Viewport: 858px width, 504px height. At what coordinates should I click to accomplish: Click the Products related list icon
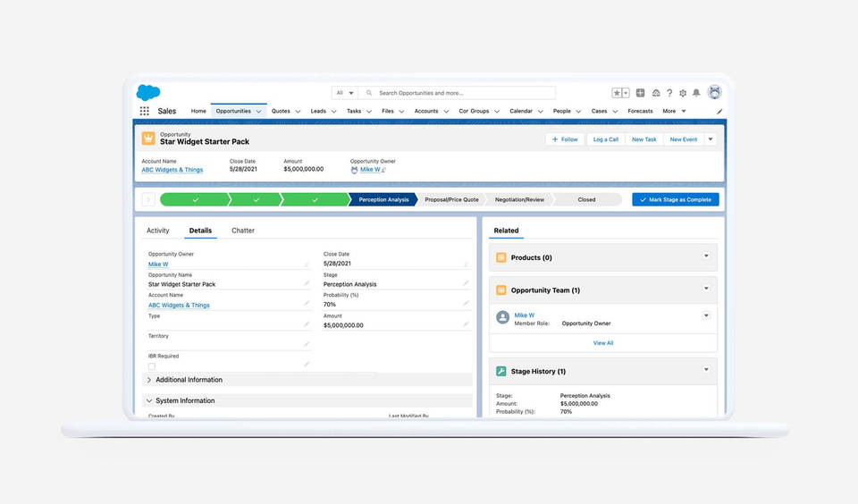(500, 257)
